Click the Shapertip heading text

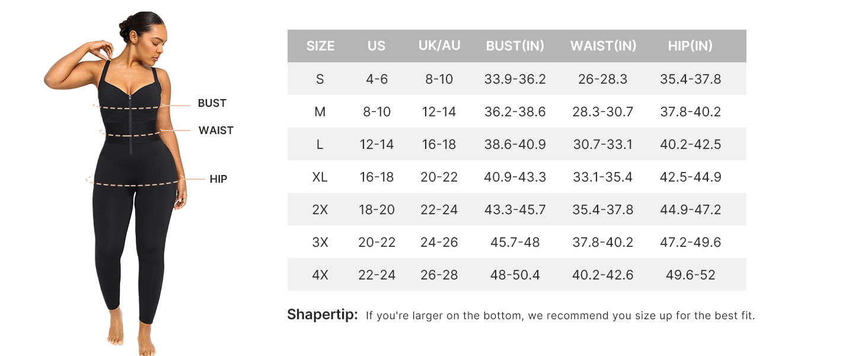click(x=323, y=314)
